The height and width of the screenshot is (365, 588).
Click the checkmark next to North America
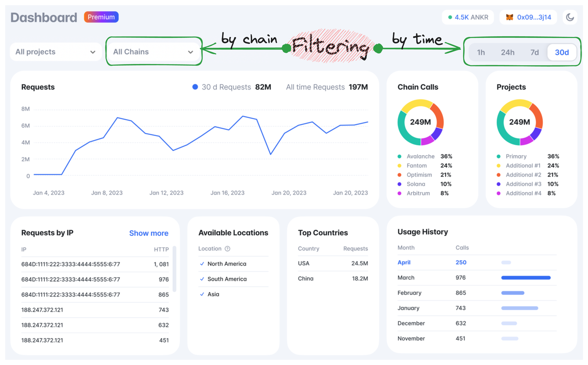(x=202, y=264)
